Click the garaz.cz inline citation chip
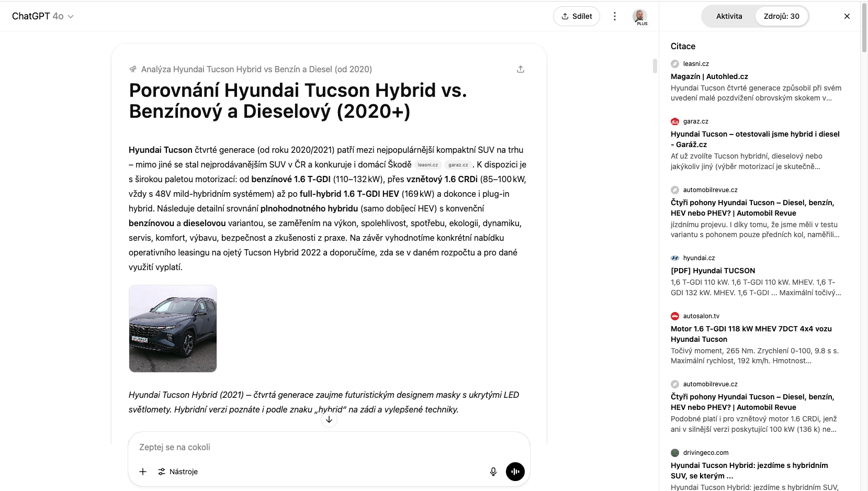This screenshot has width=868, height=491. (458, 165)
